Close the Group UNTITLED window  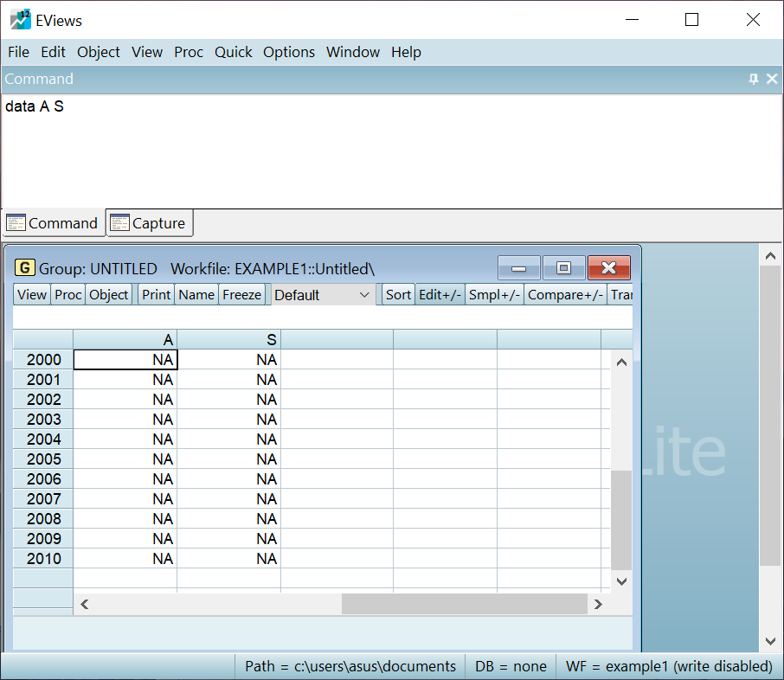pyautogui.click(x=608, y=268)
